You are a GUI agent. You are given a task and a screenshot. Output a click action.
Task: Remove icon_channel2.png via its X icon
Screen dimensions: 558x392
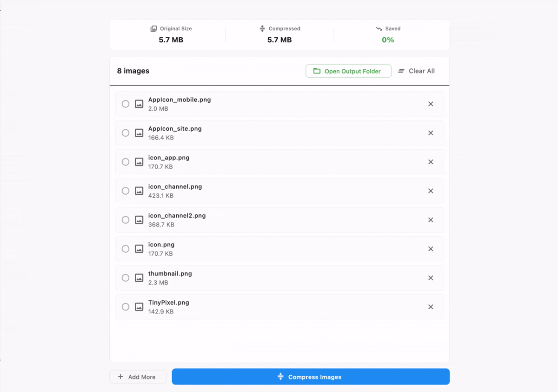[431, 220]
